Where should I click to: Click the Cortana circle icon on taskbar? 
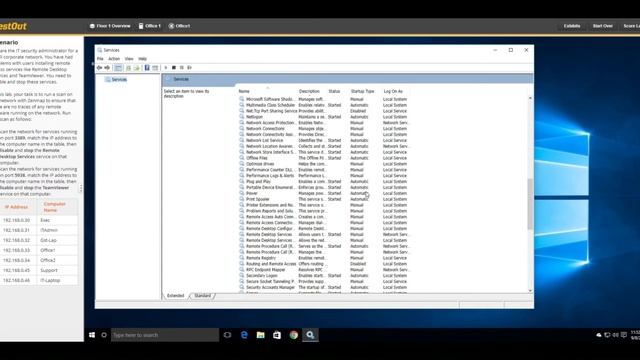(x=104, y=335)
